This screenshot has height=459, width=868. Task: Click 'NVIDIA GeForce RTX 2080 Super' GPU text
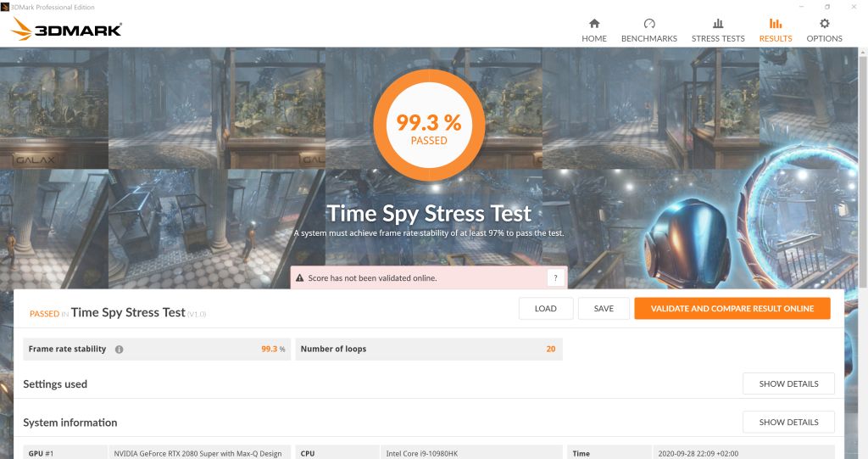pyautogui.click(x=198, y=453)
